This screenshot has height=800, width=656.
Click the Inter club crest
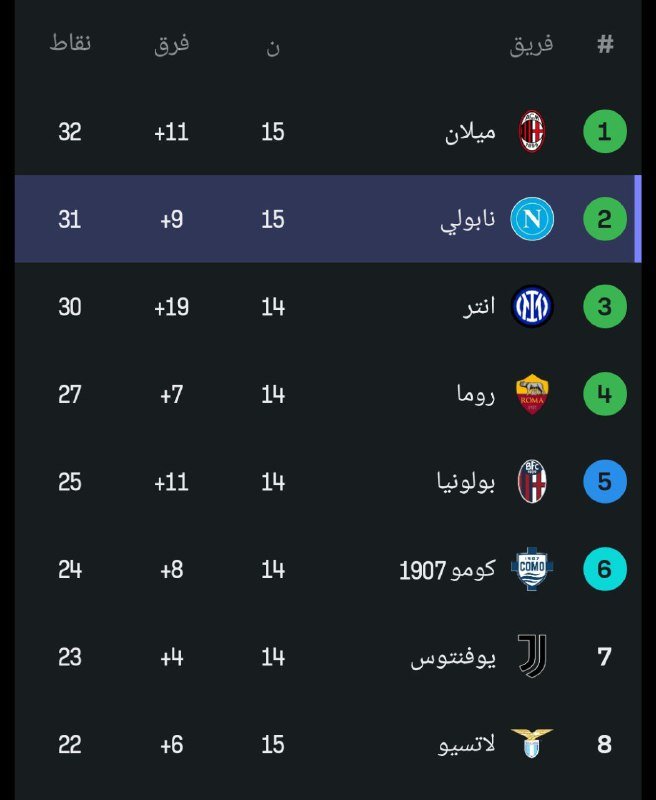[532, 307]
